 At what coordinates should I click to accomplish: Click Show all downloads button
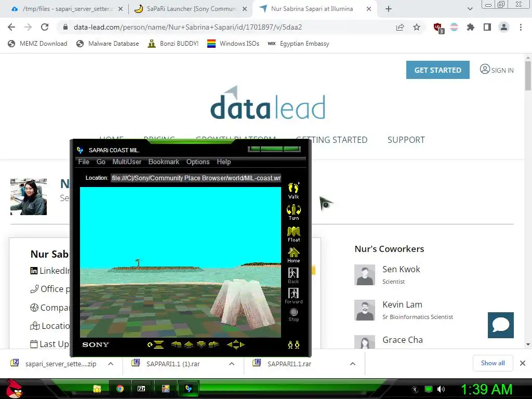point(493,363)
